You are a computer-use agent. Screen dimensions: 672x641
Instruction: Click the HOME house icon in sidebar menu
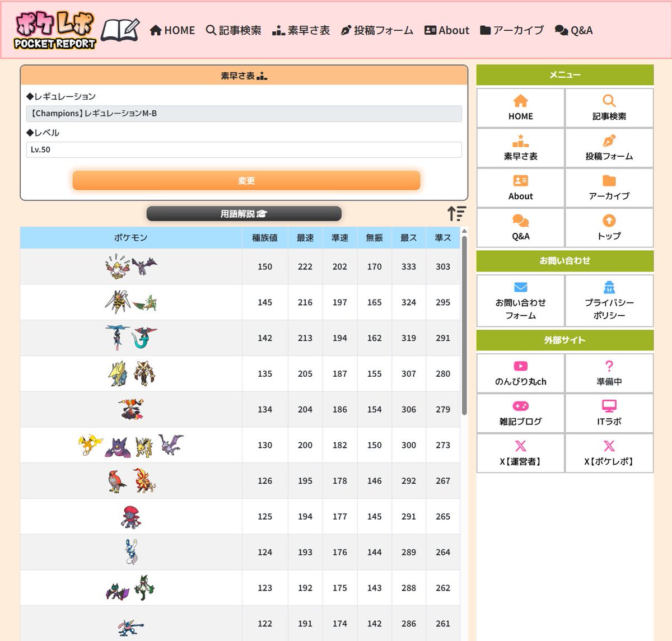pos(521,101)
